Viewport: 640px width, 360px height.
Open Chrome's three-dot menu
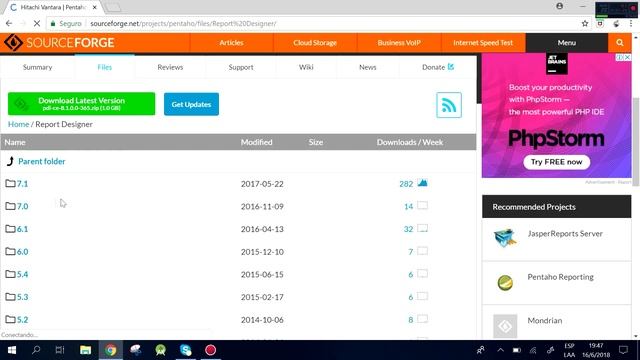point(631,24)
